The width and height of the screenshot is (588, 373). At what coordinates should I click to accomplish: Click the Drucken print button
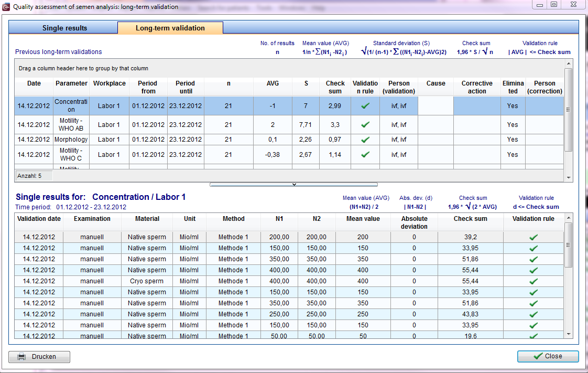[x=39, y=357]
